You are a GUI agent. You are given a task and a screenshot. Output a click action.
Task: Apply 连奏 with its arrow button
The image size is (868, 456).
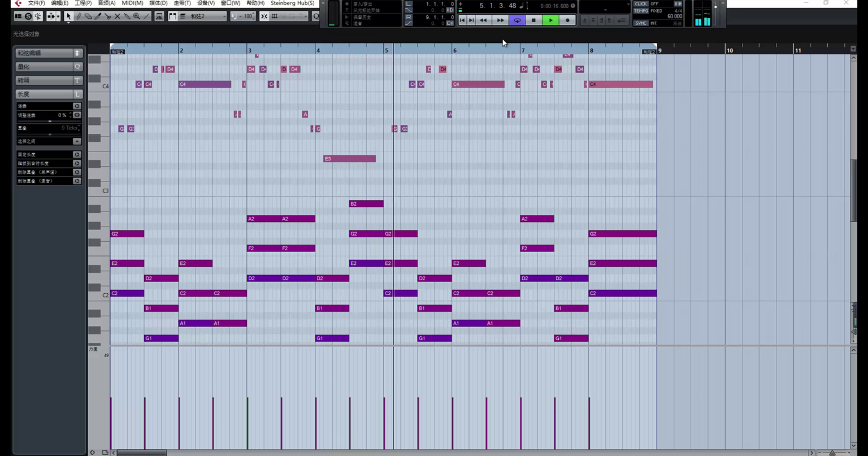click(x=77, y=106)
